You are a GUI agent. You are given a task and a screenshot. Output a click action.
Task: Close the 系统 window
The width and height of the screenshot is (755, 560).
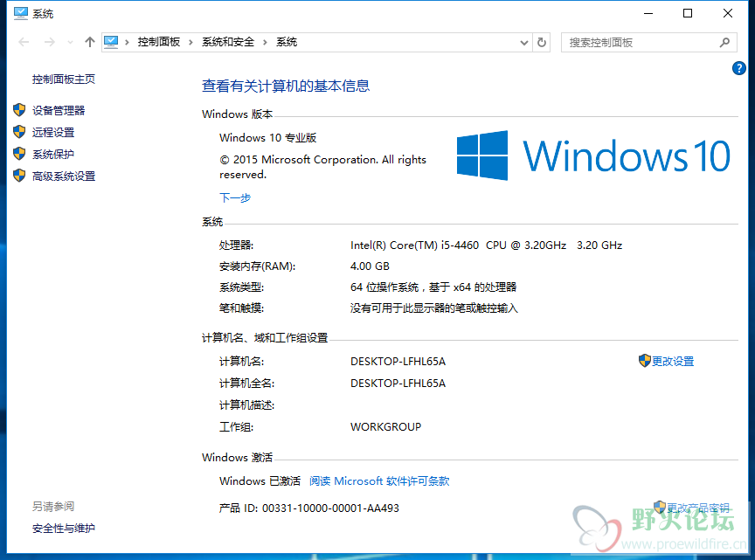tap(728, 13)
